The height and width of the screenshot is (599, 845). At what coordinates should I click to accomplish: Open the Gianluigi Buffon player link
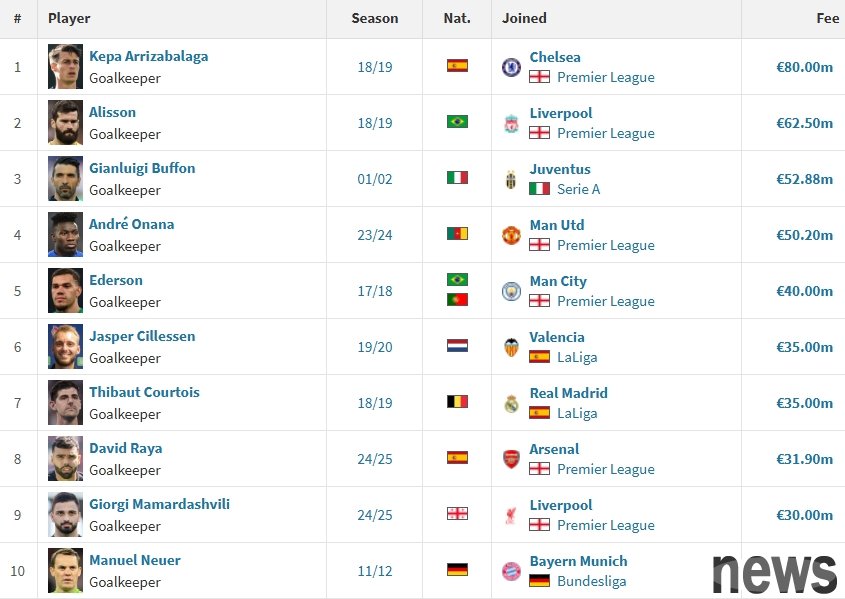coord(142,168)
